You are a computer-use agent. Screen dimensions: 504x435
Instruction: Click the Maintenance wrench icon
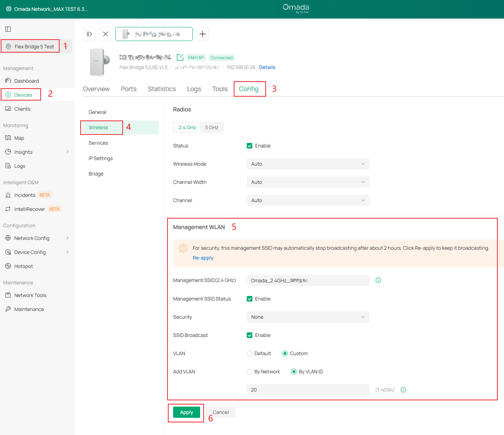coord(8,309)
